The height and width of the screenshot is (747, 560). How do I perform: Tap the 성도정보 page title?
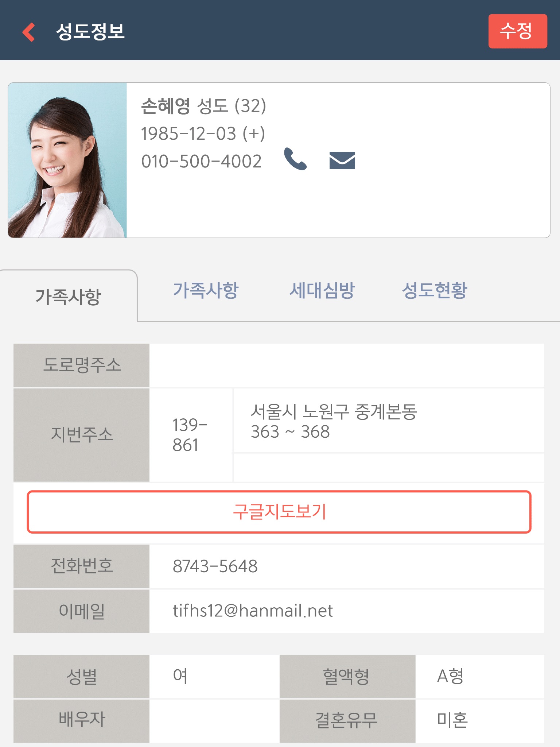pyautogui.click(x=90, y=31)
